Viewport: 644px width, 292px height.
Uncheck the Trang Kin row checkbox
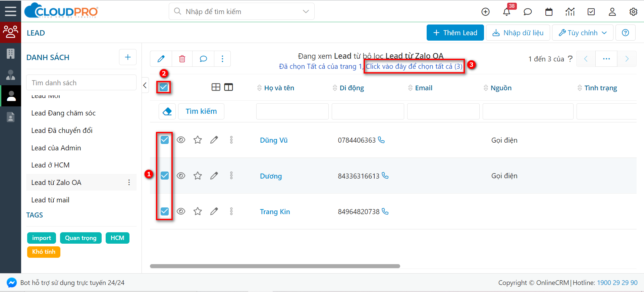(x=165, y=211)
